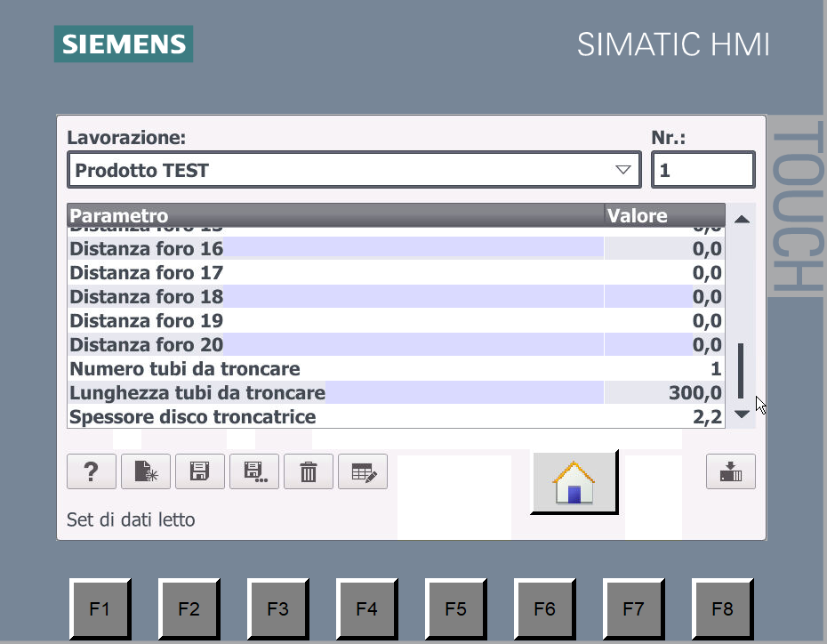Select the Numero tubi da troncare parameter
Screen dimensions: 827x644
point(396,368)
